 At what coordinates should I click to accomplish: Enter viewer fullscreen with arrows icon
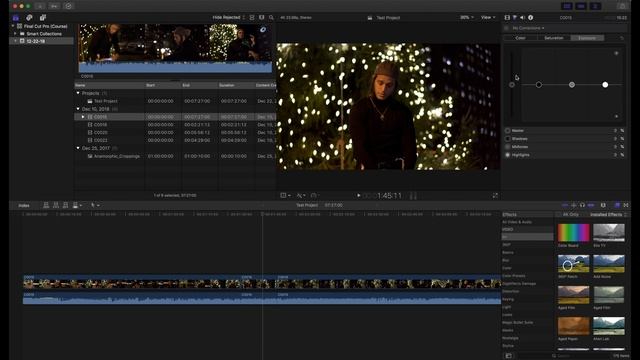click(495, 196)
